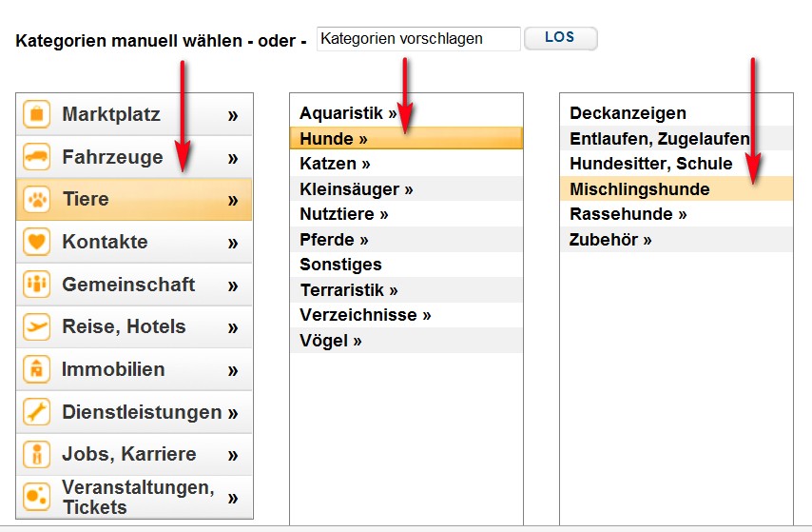Click the Kategorien vorschlagen input field
Image resolution: width=812 pixels, height=532 pixels.
417,39
